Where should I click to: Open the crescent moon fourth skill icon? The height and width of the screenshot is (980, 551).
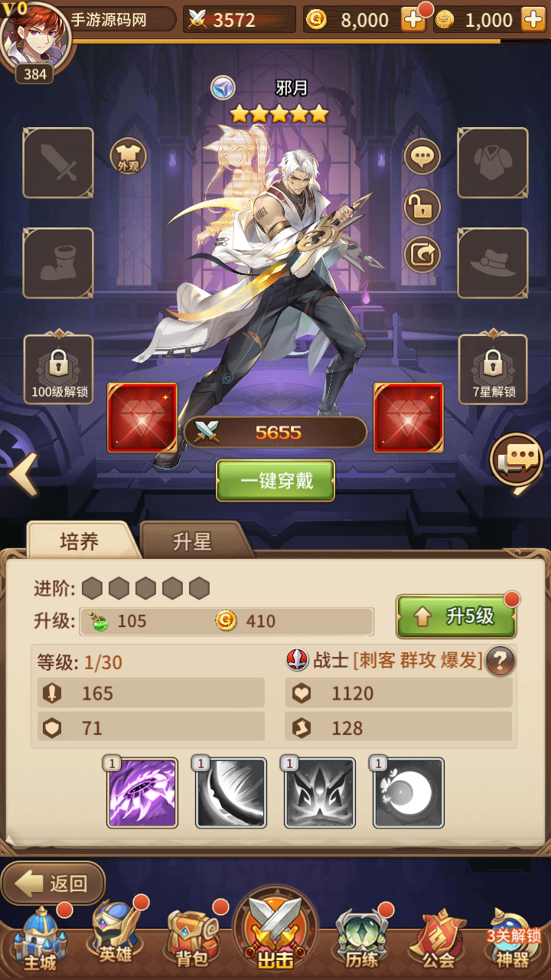pyautogui.click(x=409, y=792)
